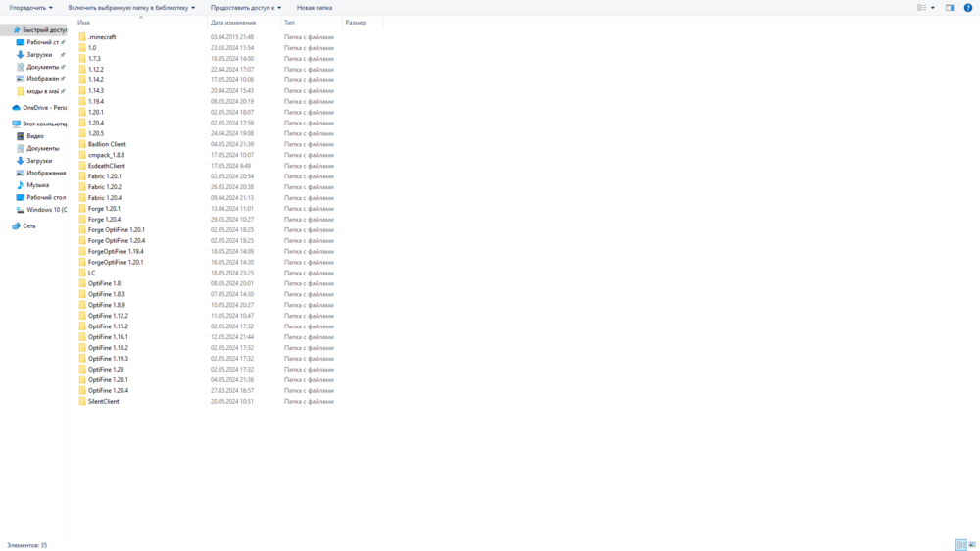Viewport: 980px width, 551px height.
Task: Open the Упорядочить dropdown menu
Action: 30,8
